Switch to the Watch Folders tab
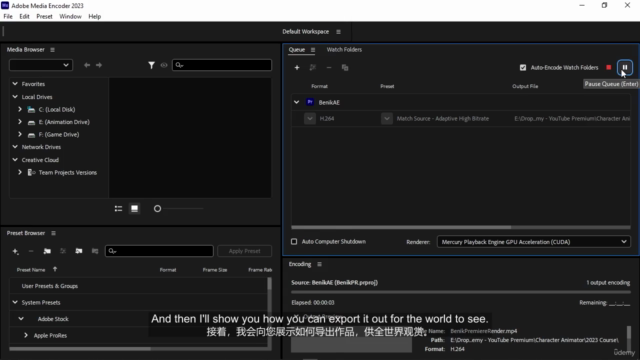640x360 pixels. coord(344,50)
